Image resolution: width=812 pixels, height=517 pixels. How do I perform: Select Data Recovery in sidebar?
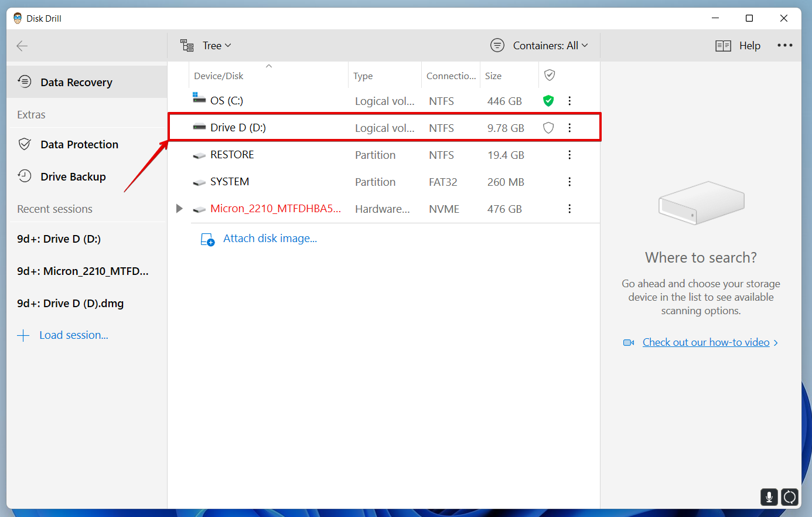tap(87, 82)
